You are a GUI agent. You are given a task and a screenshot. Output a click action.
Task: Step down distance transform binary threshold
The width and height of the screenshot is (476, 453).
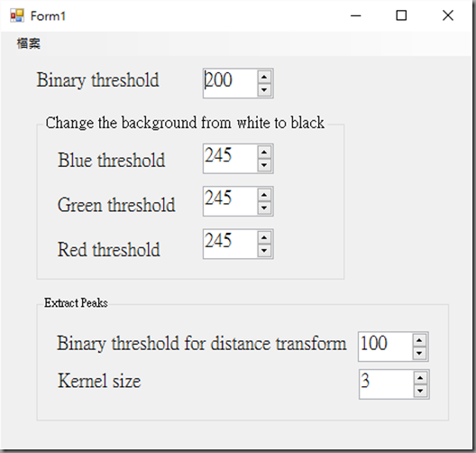pyautogui.click(x=419, y=354)
